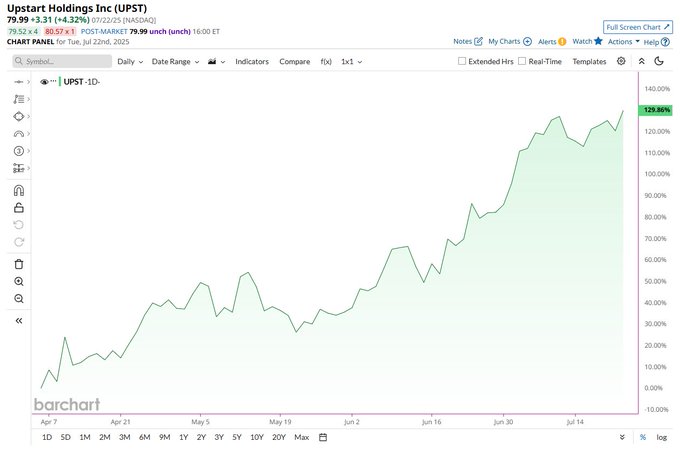The height and width of the screenshot is (449, 680).
Task: Select the 5Y time period
Action: pyautogui.click(x=237, y=437)
